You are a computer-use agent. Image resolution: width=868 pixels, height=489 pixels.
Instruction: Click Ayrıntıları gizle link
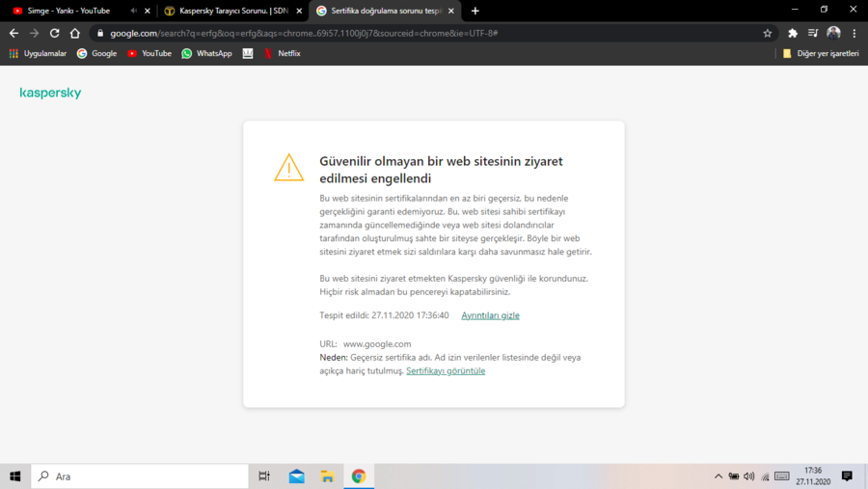(491, 315)
